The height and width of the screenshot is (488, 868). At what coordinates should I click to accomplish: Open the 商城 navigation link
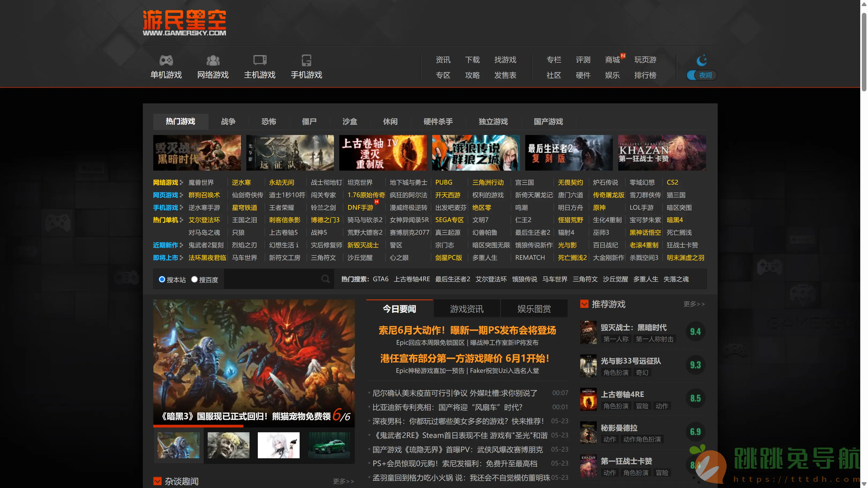click(612, 60)
